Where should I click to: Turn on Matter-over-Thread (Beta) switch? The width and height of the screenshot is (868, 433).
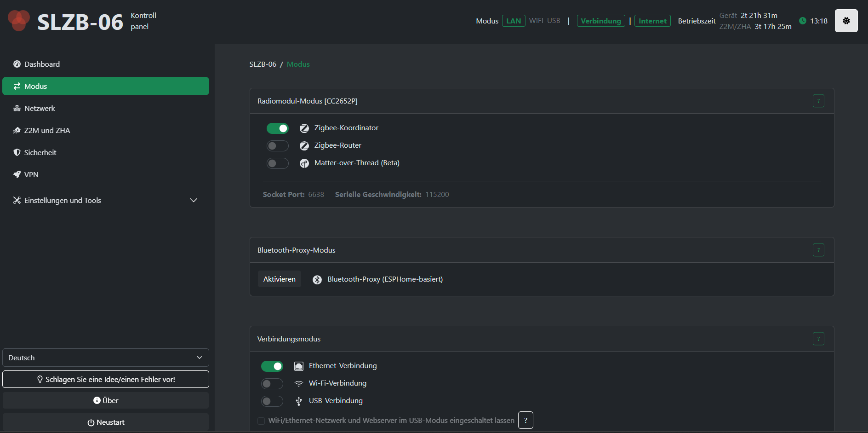coord(278,163)
